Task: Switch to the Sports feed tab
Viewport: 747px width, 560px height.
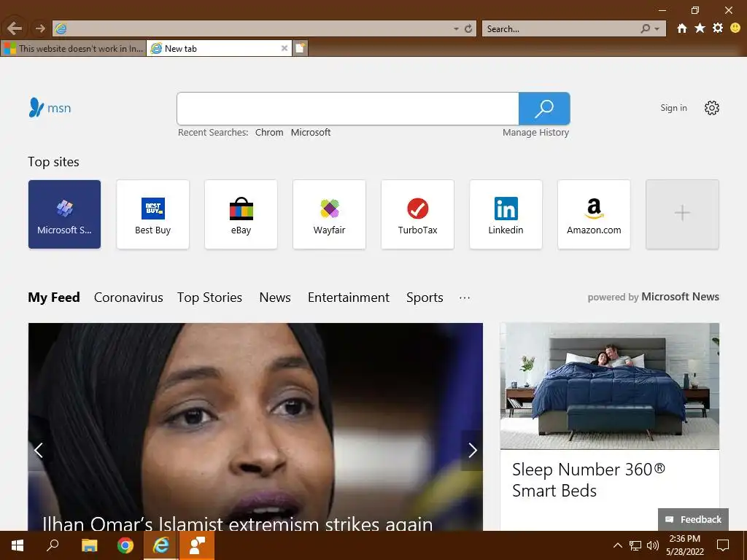Action: click(x=425, y=297)
